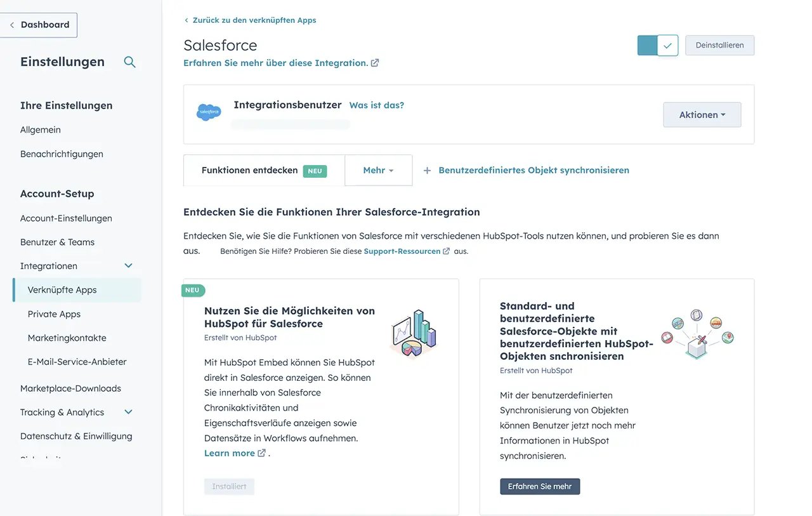Expand the Tracking & Analytics section
The width and height of the screenshot is (812, 516).
click(128, 412)
